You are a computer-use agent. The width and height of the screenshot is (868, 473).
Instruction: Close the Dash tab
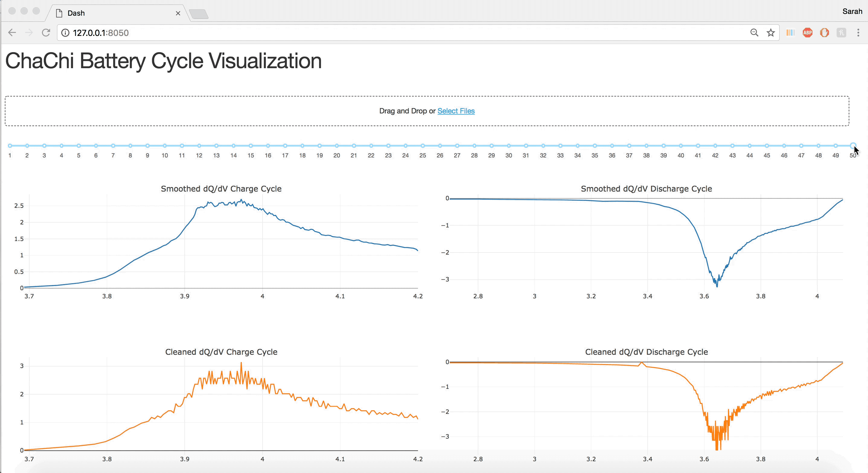pos(178,13)
